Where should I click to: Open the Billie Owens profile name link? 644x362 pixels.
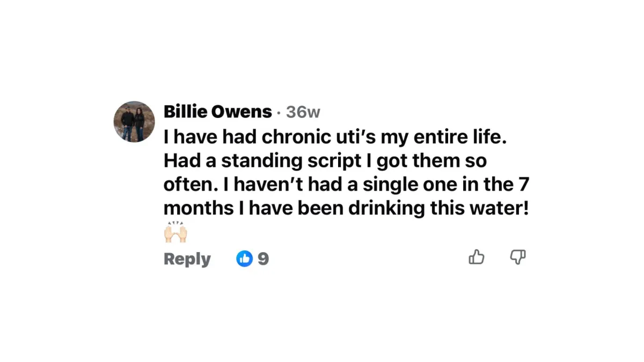click(217, 112)
